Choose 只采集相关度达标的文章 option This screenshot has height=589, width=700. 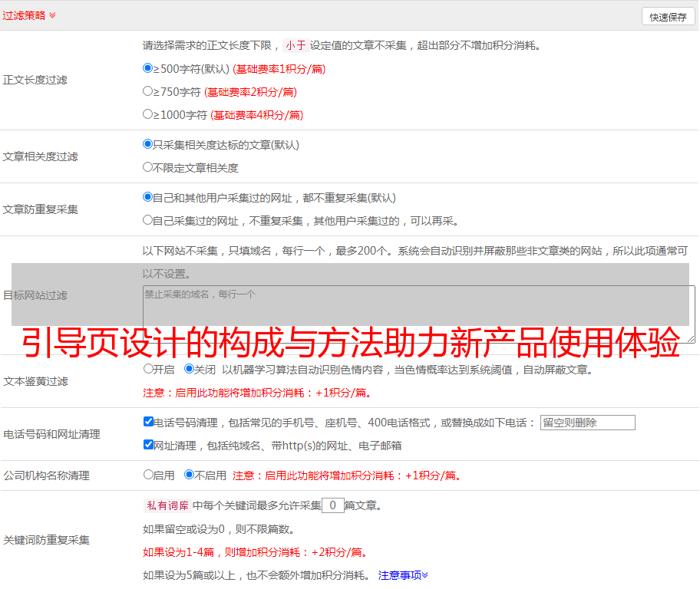click(148, 144)
